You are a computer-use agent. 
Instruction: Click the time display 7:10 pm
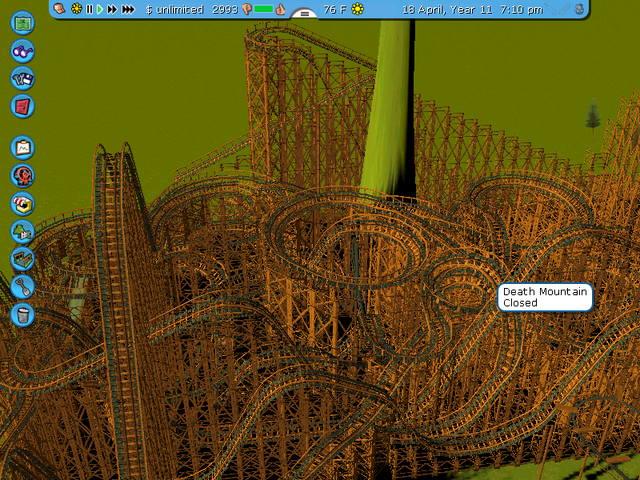[x=521, y=9]
